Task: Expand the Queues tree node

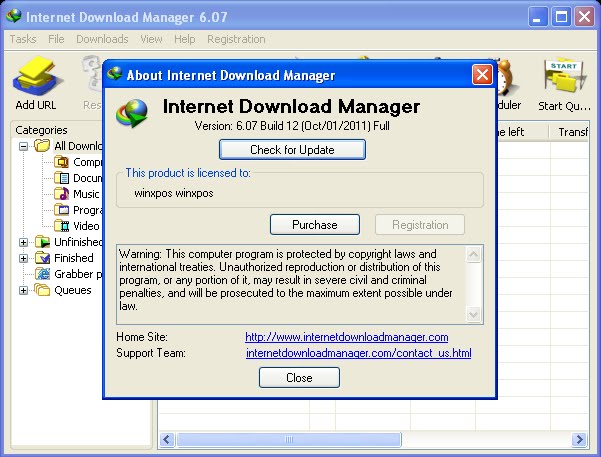Action: pos(23,290)
